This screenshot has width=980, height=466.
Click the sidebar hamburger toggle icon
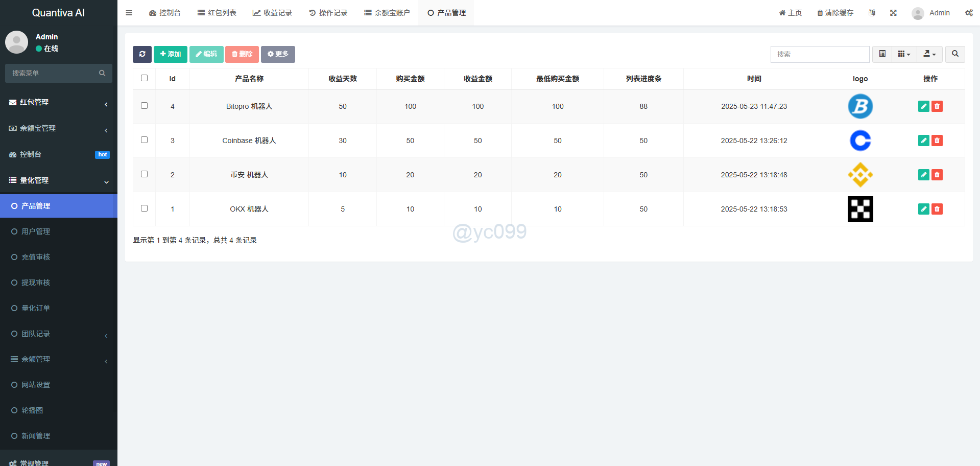pos(129,13)
